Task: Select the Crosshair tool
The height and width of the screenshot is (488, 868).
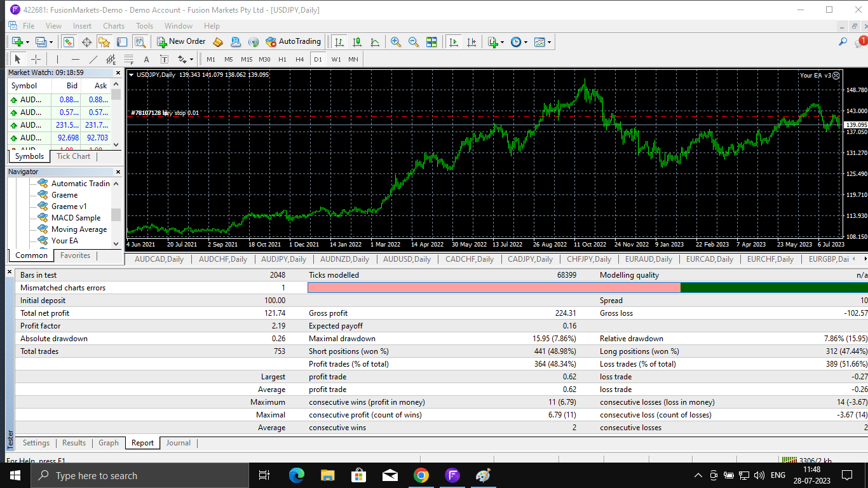Action: tap(36, 59)
